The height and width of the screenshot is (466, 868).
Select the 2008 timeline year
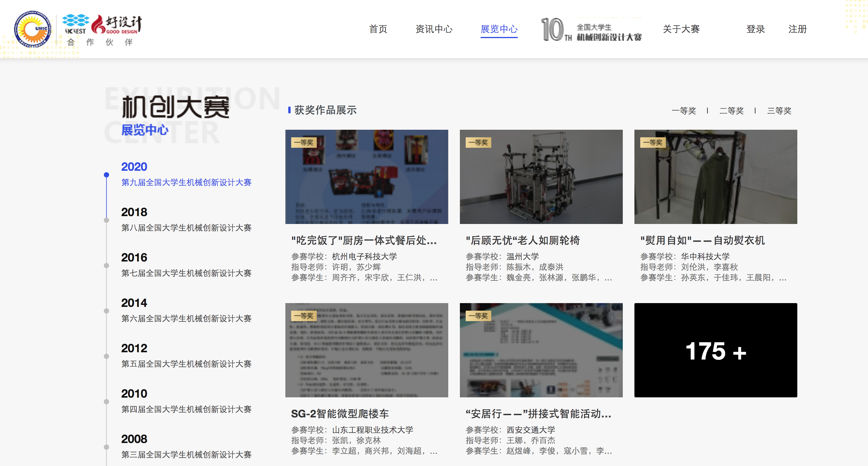point(134,439)
